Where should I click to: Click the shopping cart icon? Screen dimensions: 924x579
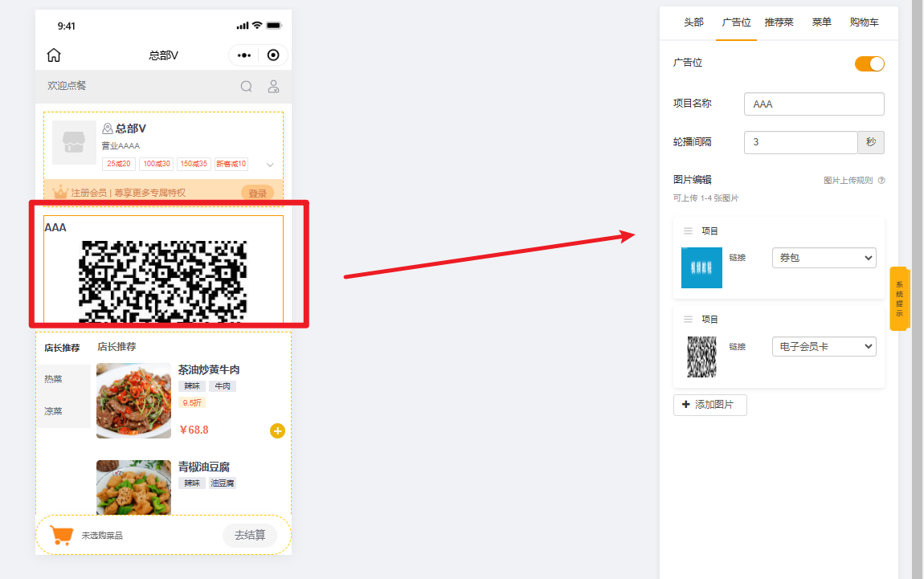(x=61, y=536)
